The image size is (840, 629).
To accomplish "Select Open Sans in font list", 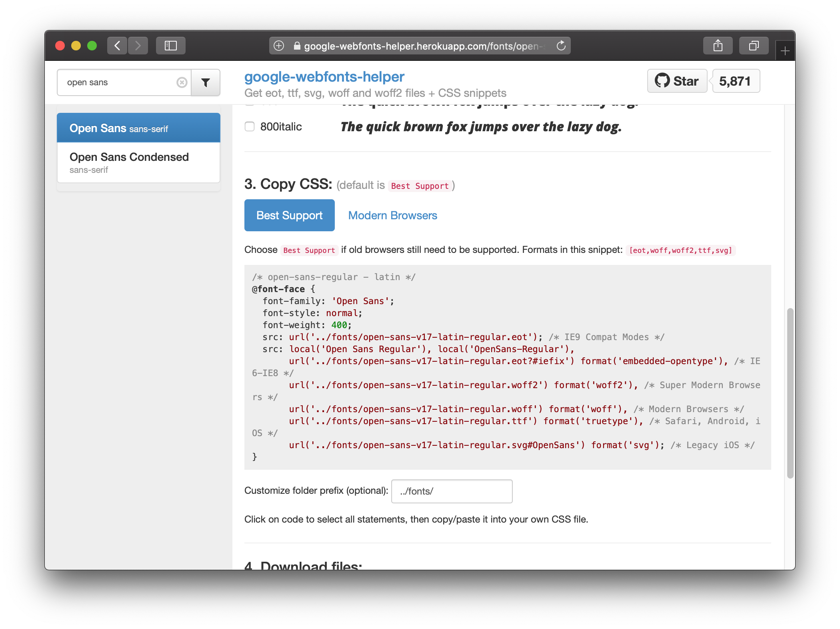I will 138,128.
